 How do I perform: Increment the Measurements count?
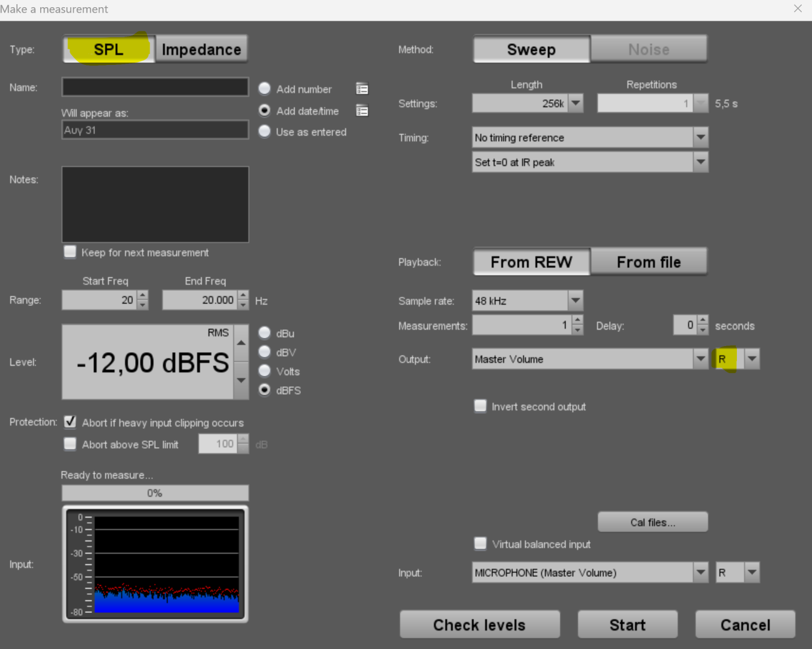coord(577,320)
